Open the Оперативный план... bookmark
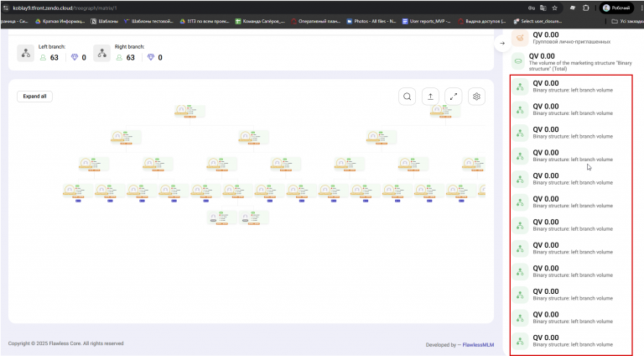 coord(316,21)
